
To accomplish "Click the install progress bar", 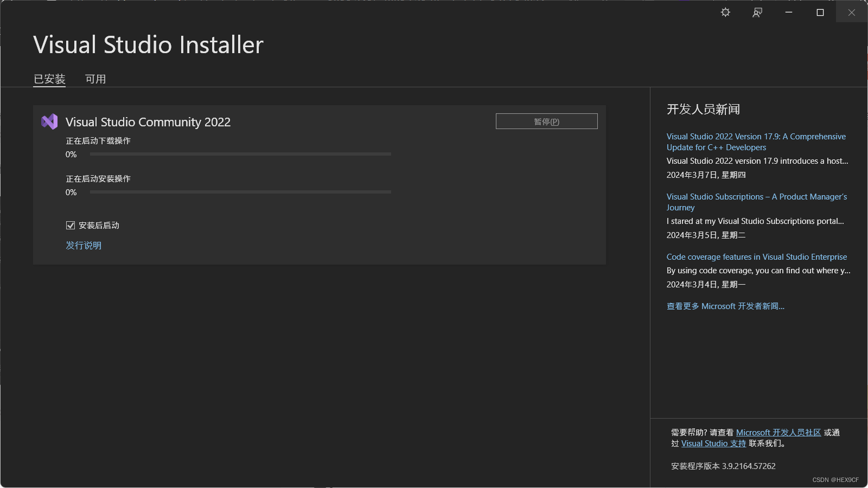I will (x=240, y=192).
